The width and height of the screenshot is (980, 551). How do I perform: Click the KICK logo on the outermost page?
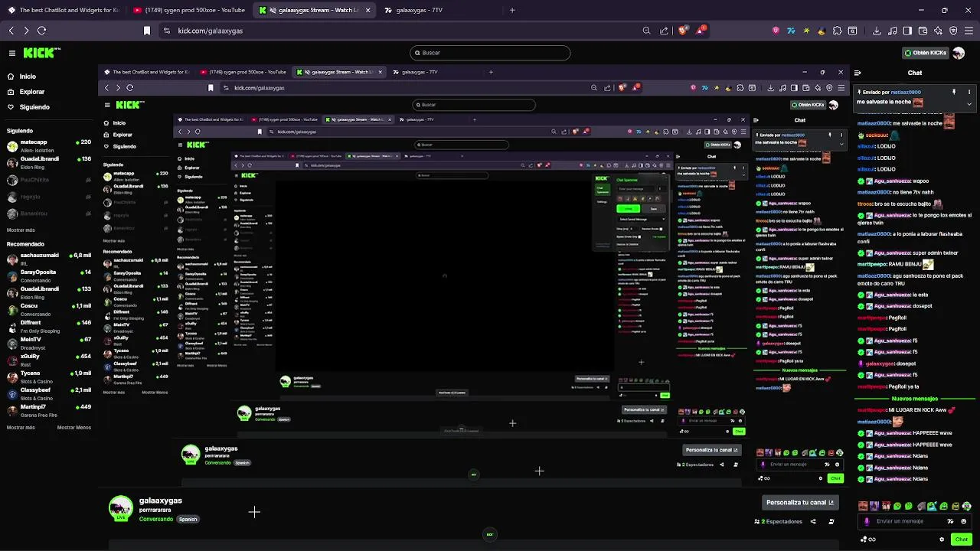tap(41, 53)
